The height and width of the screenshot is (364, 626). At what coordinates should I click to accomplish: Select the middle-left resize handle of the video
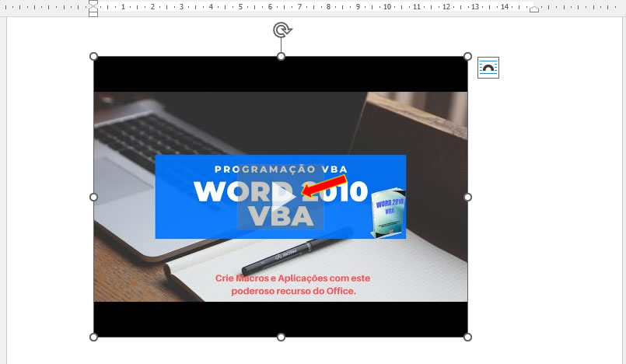click(93, 197)
